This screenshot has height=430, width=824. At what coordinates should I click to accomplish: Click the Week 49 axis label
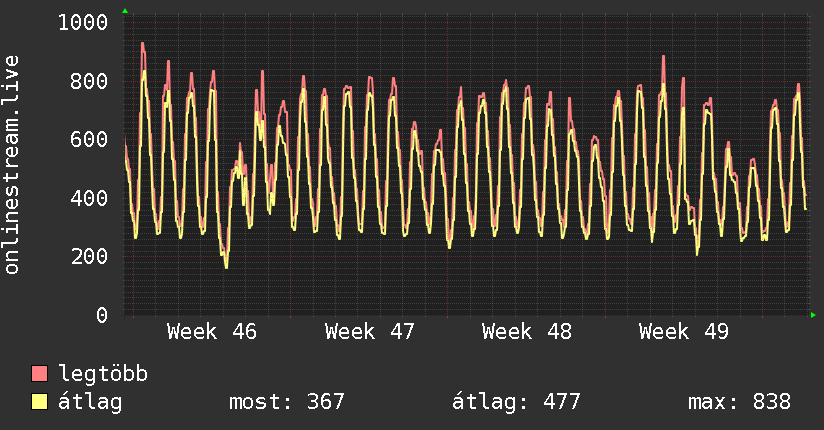[x=684, y=332]
